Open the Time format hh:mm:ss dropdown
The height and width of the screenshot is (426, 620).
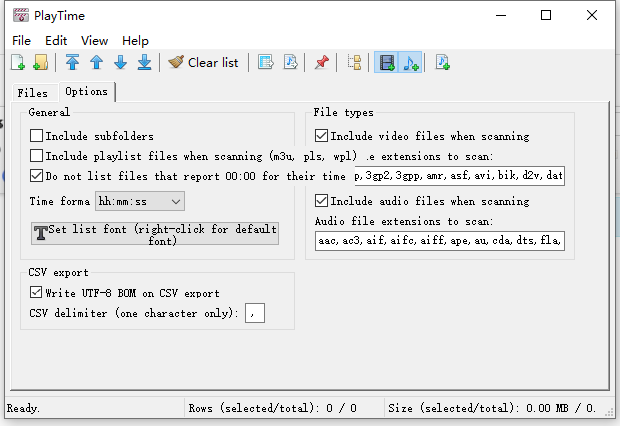point(140,201)
